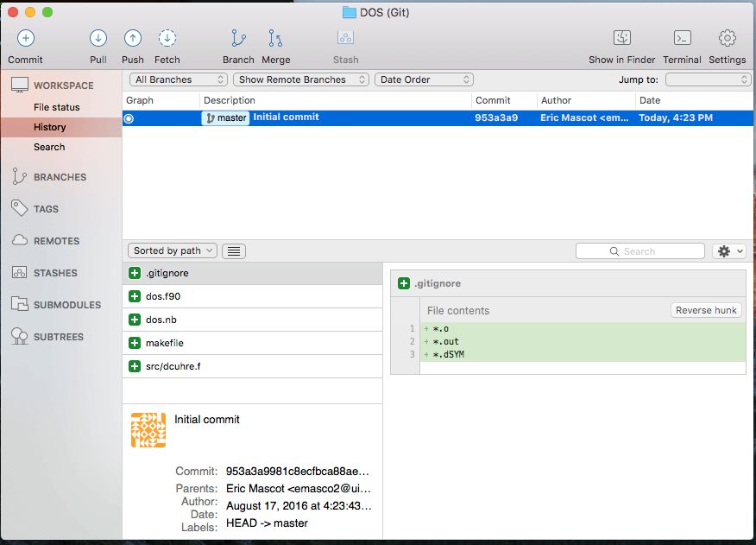Click the Remotes cloud icon

(19, 240)
